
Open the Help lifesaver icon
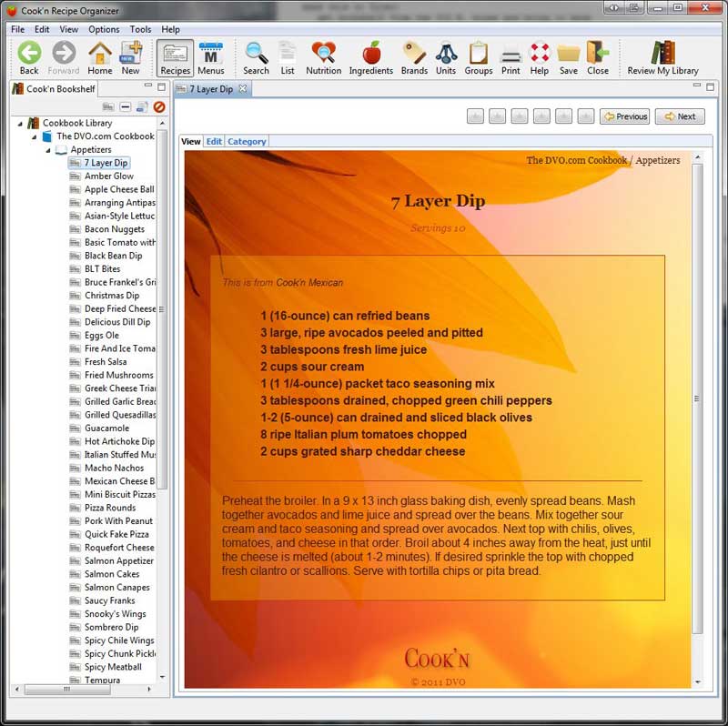tap(540, 58)
